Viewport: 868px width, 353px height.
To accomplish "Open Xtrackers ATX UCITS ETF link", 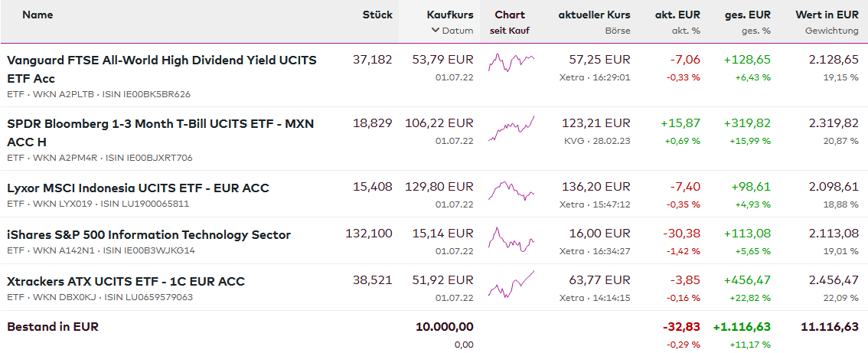I will [126, 281].
